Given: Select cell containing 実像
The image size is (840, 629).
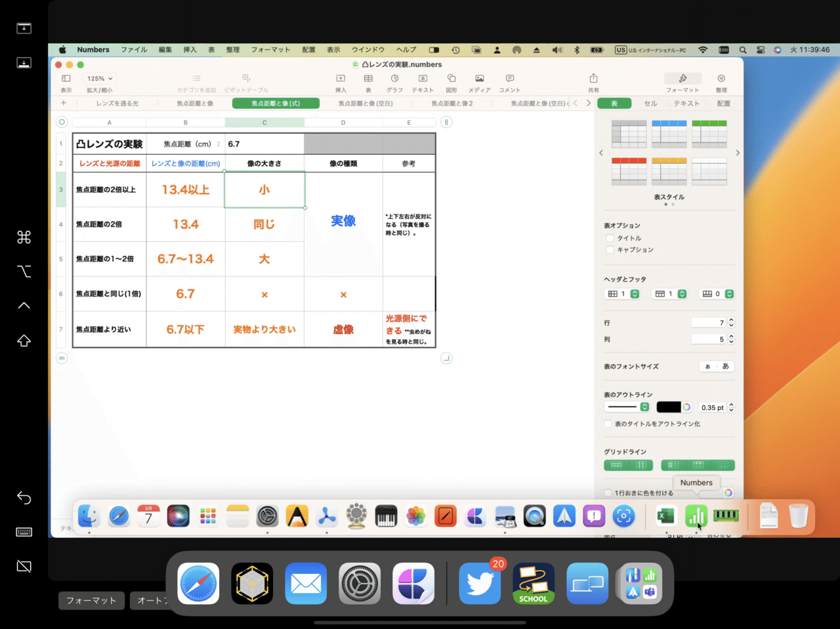Looking at the screenshot, I should 343,224.
